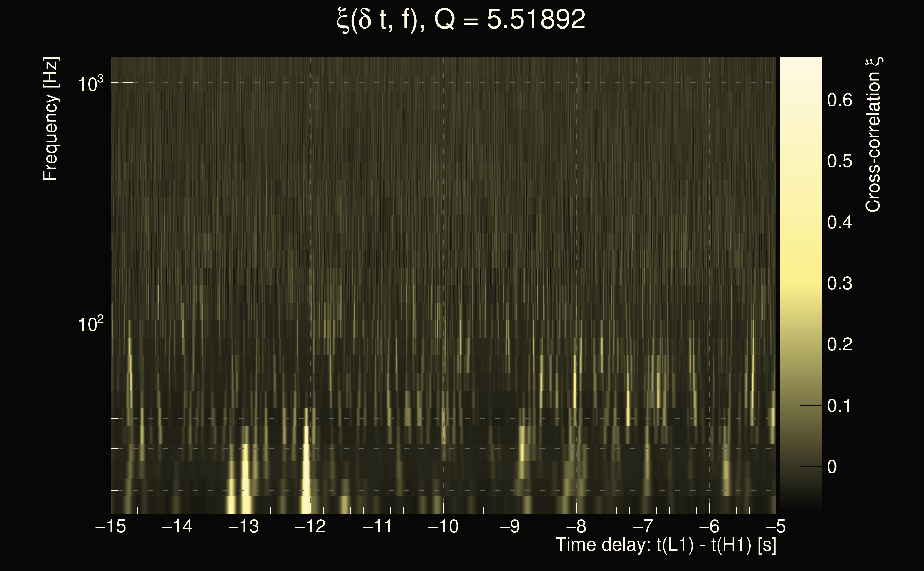The image size is (924, 571).
Task: Click the time delay axis title text
Action: [666, 545]
